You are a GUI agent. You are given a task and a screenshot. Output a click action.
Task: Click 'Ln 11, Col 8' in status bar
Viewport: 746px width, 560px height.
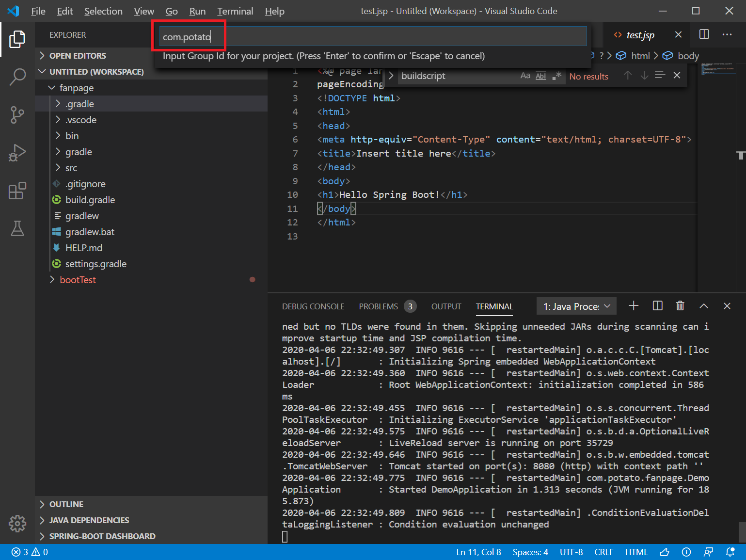pos(478,552)
